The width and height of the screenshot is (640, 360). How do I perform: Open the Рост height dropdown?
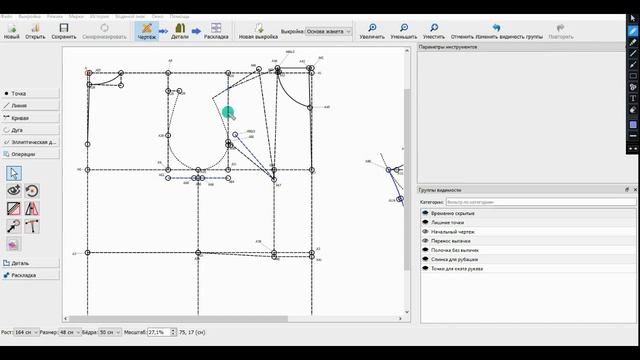26,332
